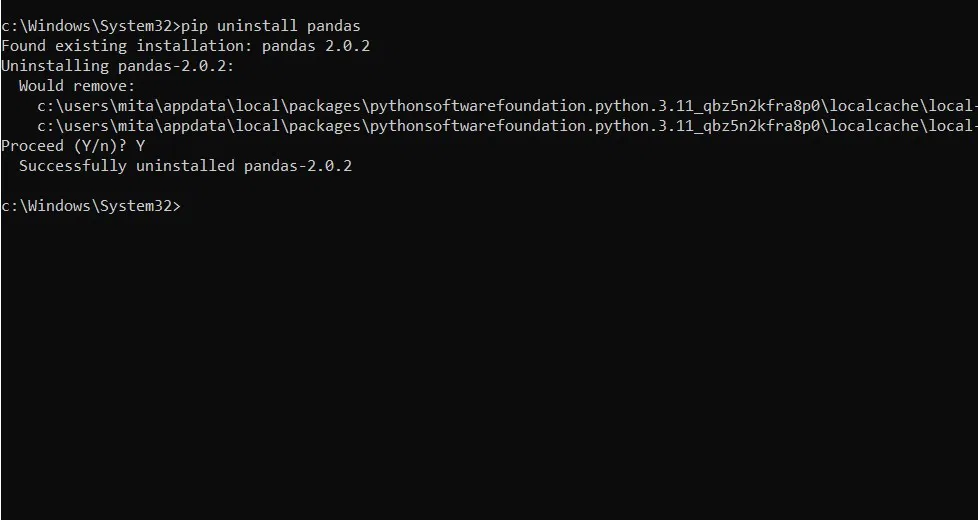The height and width of the screenshot is (520, 978).
Task: Click 'pythonsoftwarefoundation' in the upper file path
Action: pyautogui.click(x=478, y=106)
